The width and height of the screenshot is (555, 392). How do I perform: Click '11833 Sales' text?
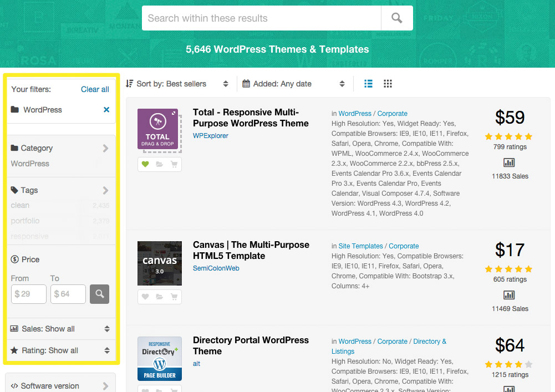(510, 176)
